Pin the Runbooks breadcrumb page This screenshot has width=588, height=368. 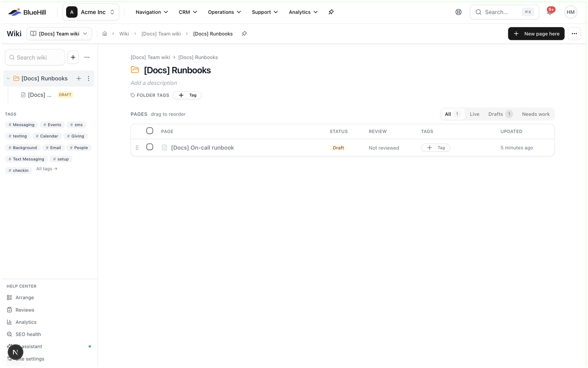(x=244, y=34)
